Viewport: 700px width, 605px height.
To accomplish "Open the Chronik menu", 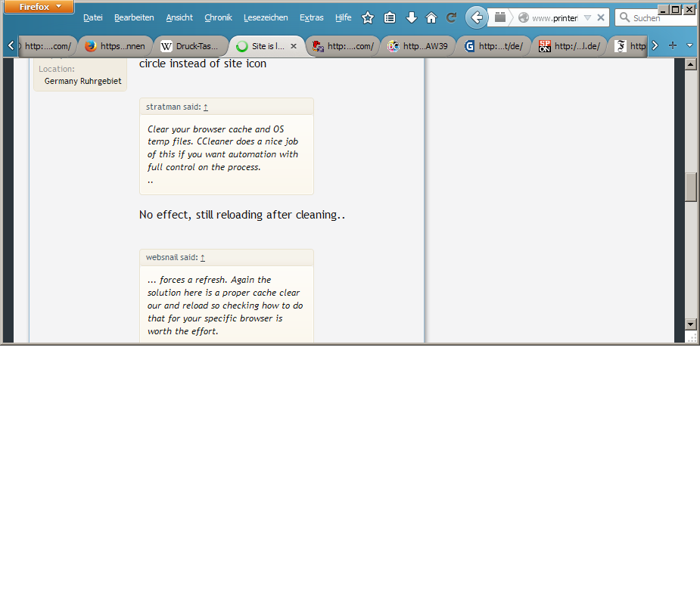I will (x=218, y=17).
